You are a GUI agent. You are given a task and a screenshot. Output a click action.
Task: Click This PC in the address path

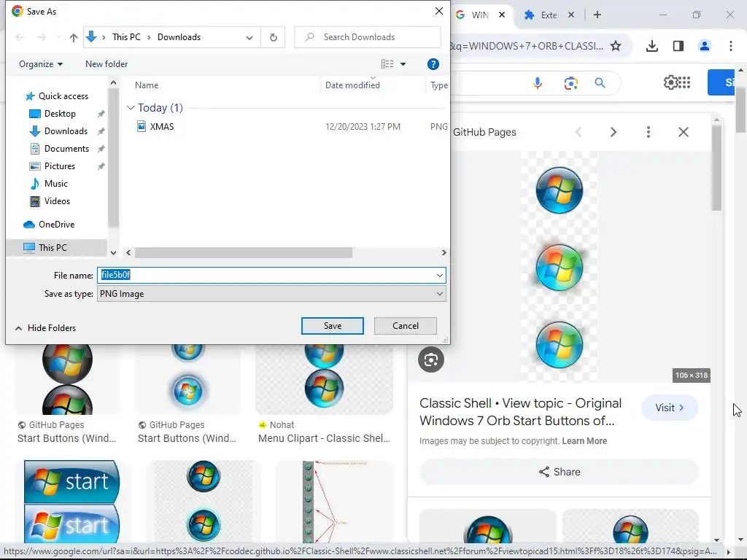tap(126, 37)
